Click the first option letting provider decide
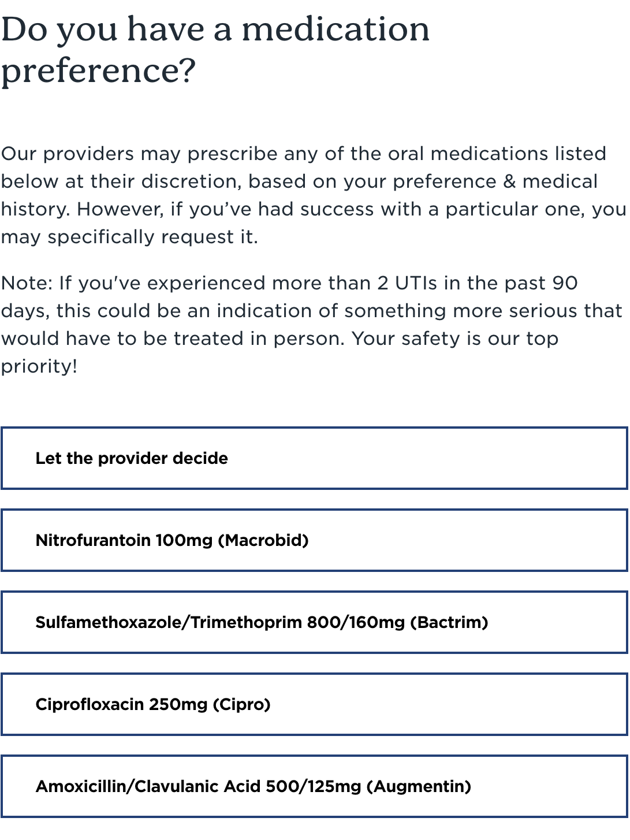Viewport: 630px width, 840px height. (315, 458)
